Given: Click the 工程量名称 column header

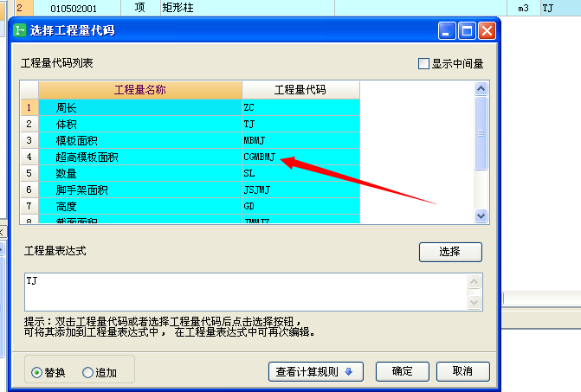Looking at the screenshot, I should click(x=140, y=90).
